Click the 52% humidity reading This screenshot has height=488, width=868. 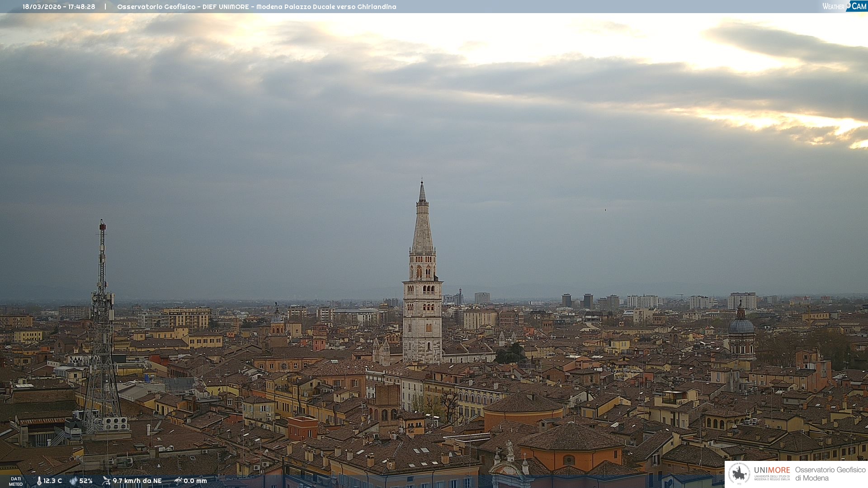coord(86,481)
